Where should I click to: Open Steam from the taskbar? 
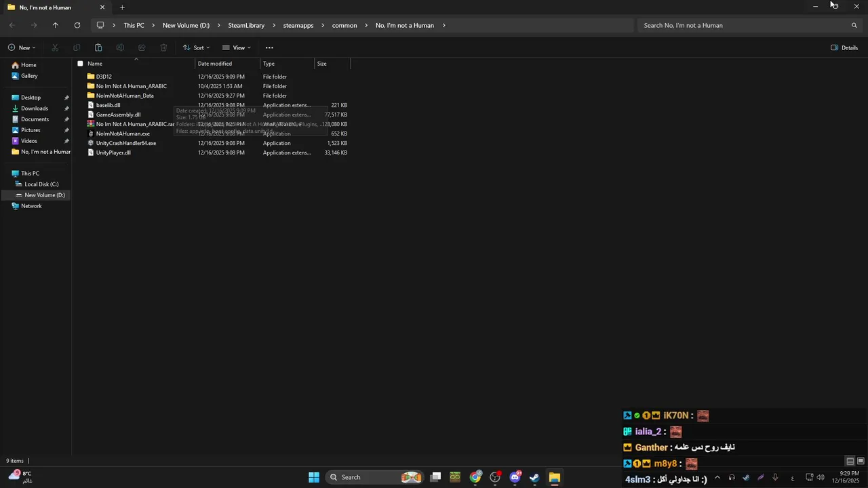pyautogui.click(x=534, y=477)
